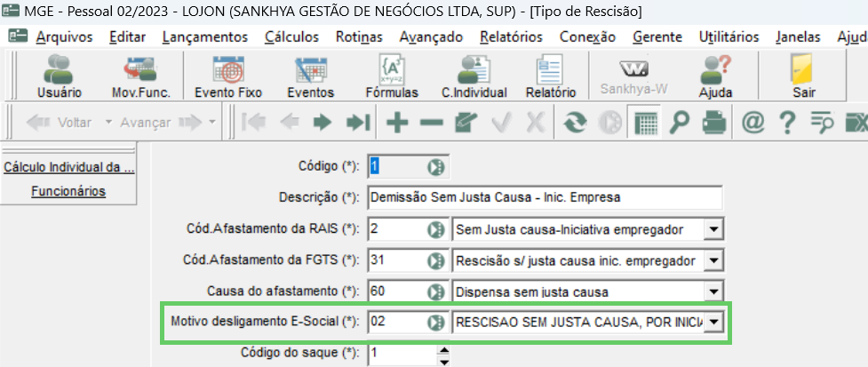
Task: Click the Voltar back button
Action: (60, 123)
